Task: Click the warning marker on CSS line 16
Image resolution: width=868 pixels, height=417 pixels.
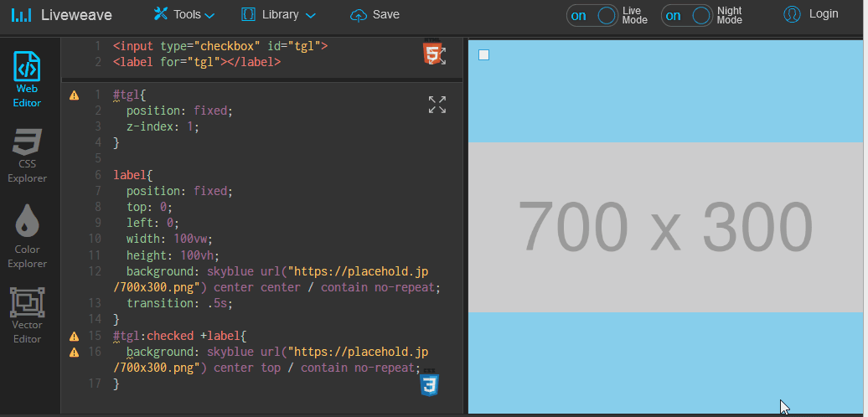Action: (74, 353)
